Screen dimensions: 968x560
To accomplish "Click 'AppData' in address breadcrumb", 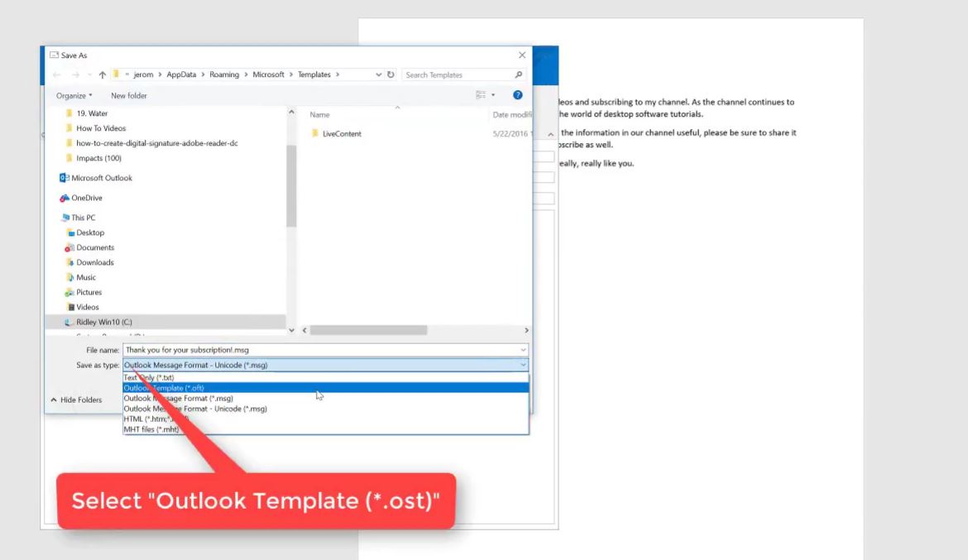I will pos(181,74).
